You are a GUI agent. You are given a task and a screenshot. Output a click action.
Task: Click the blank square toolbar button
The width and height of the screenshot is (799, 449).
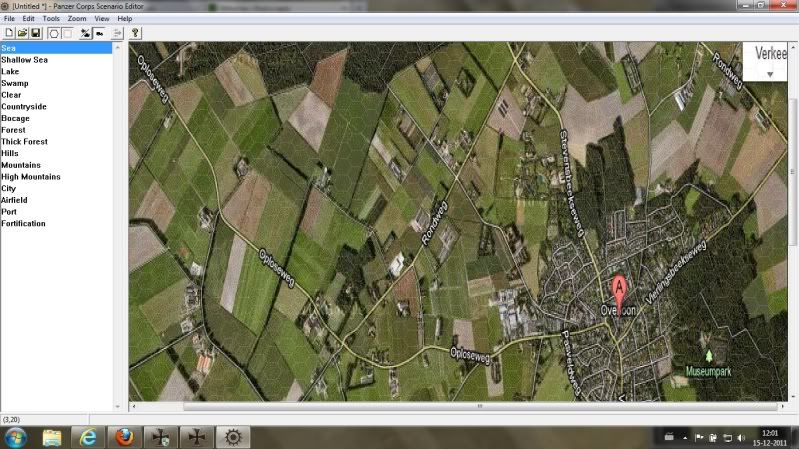coord(67,33)
